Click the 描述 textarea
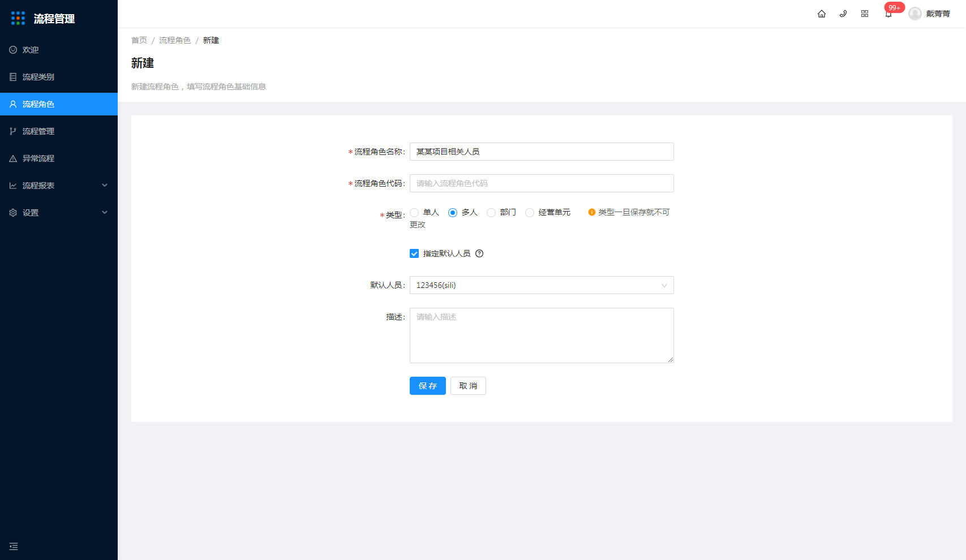The height and width of the screenshot is (560, 966). (x=542, y=335)
